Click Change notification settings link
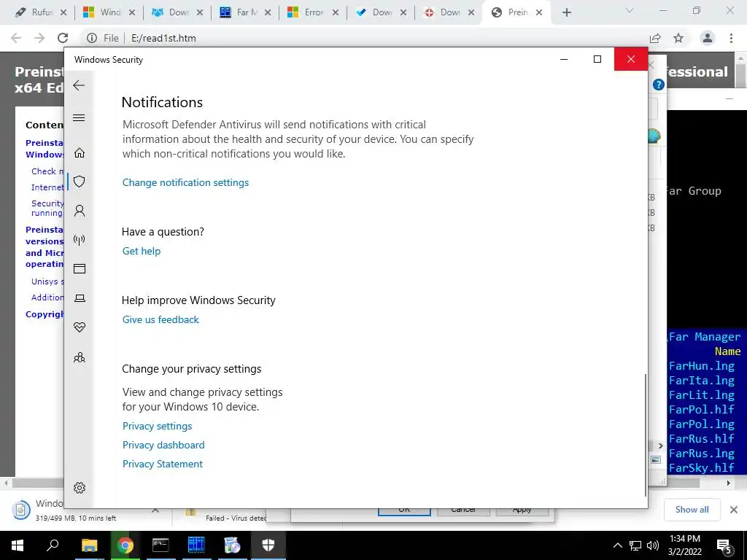 (185, 182)
